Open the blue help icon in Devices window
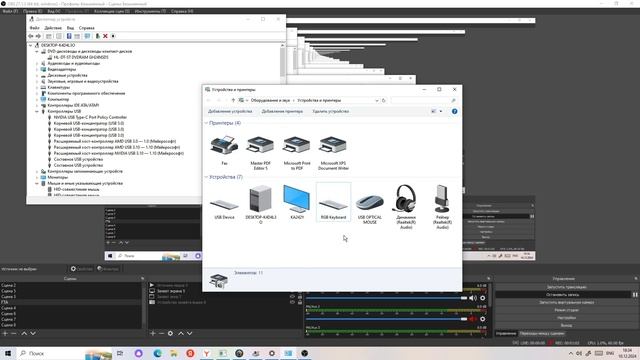Image resolution: width=640 pixels, height=360 pixels. tap(454, 111)
